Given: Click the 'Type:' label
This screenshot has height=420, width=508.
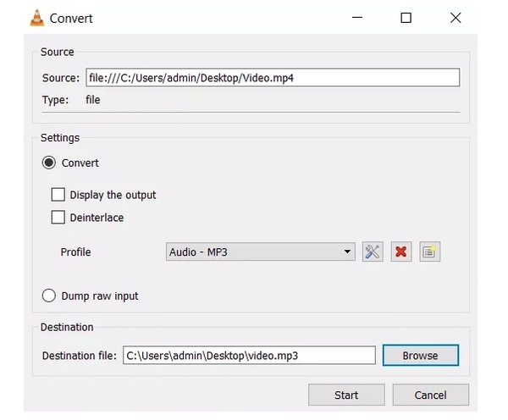Looking at the screenshot, I should (x=55, y=100).
